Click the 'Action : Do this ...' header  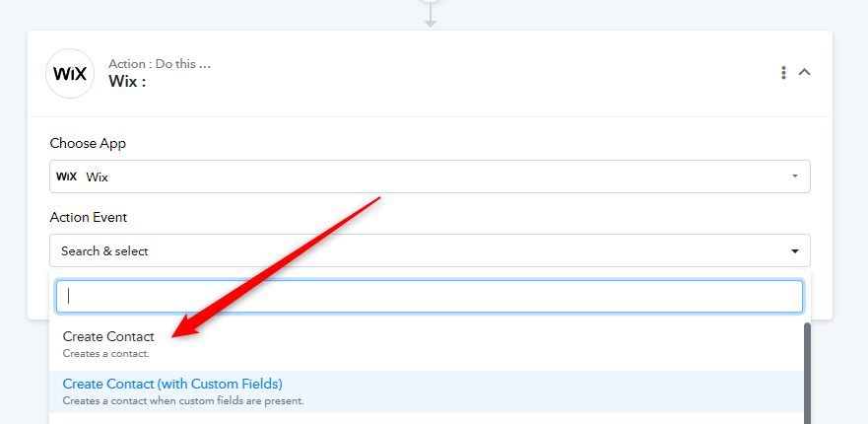pyautogui.click(x=160, y=64)
